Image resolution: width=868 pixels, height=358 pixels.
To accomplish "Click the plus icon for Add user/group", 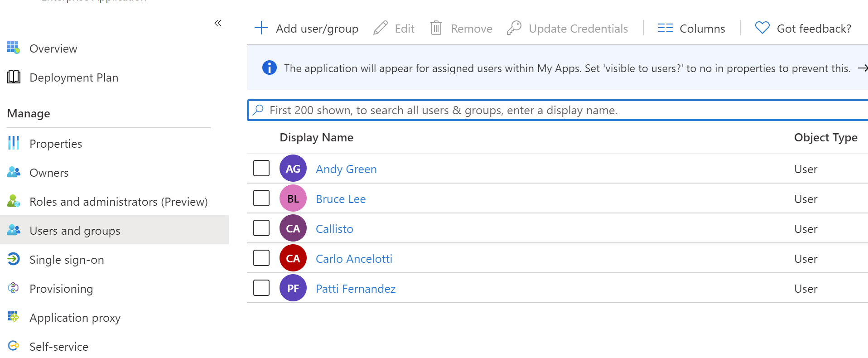I will click(261, 28).
